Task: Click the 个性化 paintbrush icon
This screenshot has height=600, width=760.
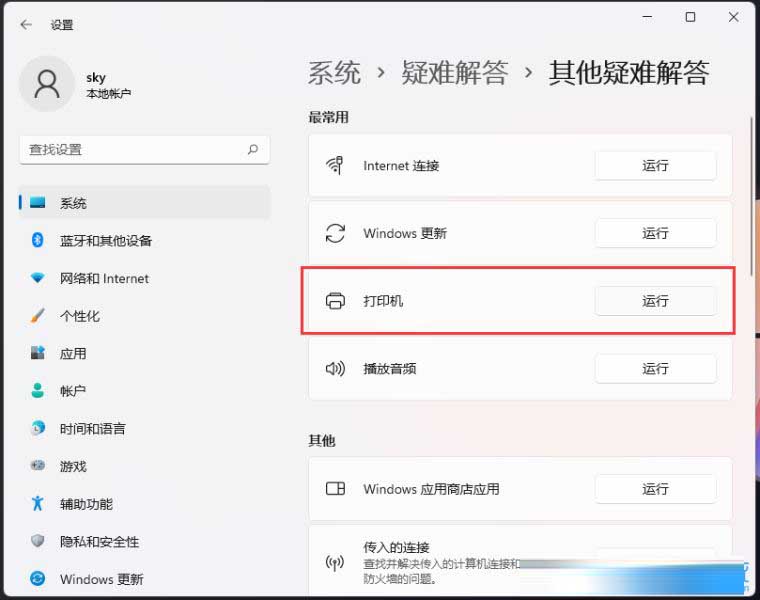Action: click(38, 316)
